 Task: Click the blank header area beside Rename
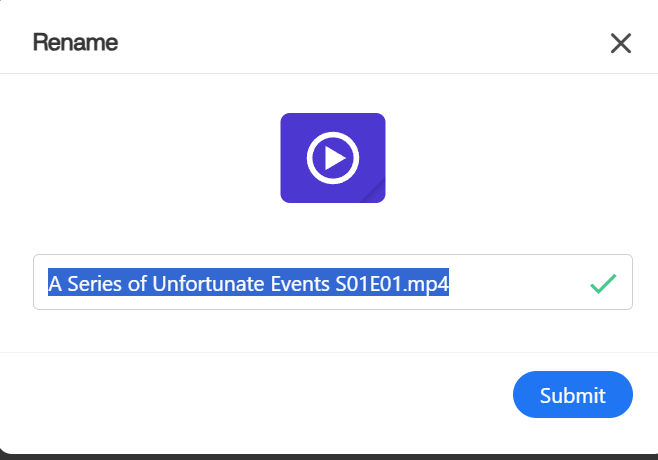(x=350, y=42)
